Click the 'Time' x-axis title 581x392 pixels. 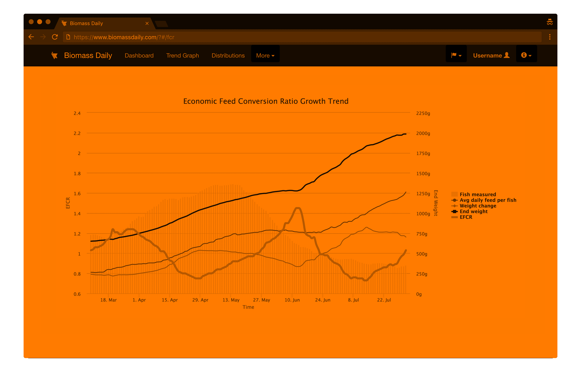pyautogui.click(x=248, y=307)
